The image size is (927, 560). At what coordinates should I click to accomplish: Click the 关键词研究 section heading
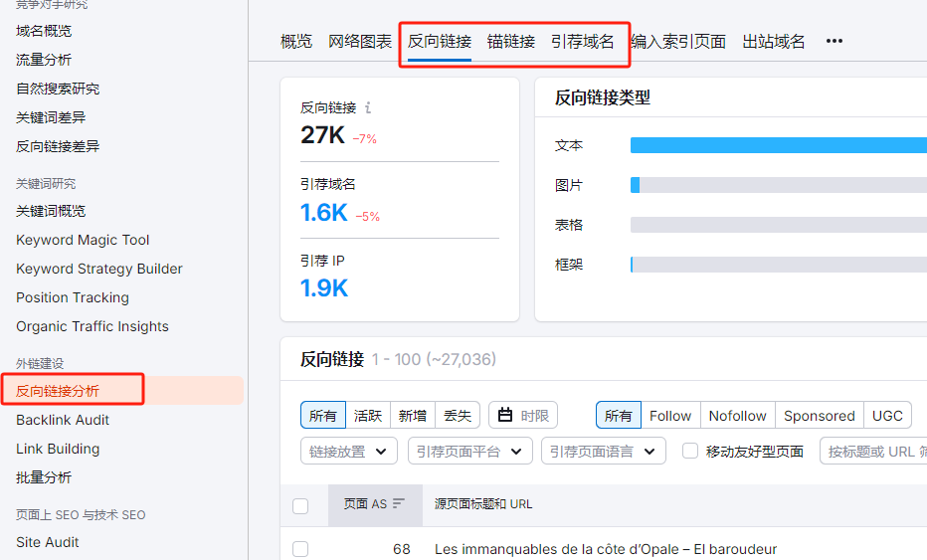click(x=46, y=184)
